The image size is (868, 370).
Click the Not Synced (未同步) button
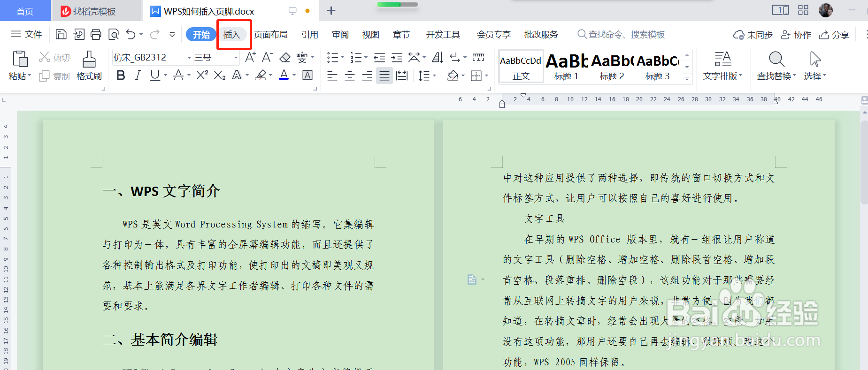(x=753, y=35)
